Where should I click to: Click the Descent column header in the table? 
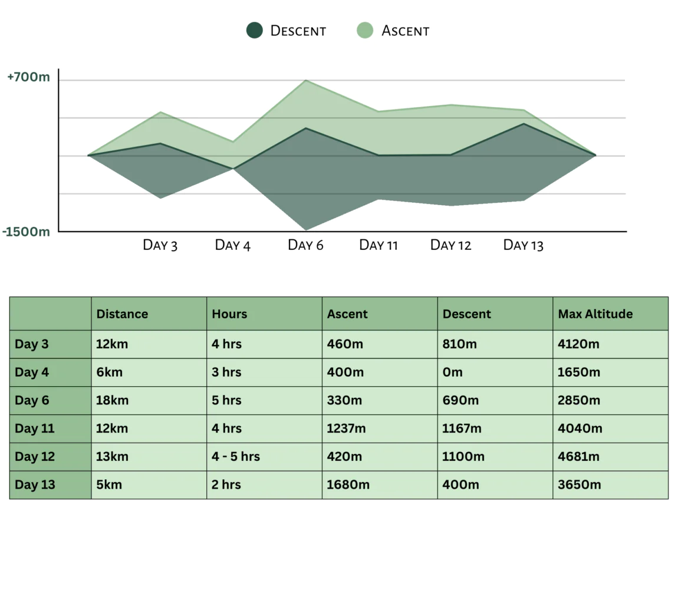[495, 314]
